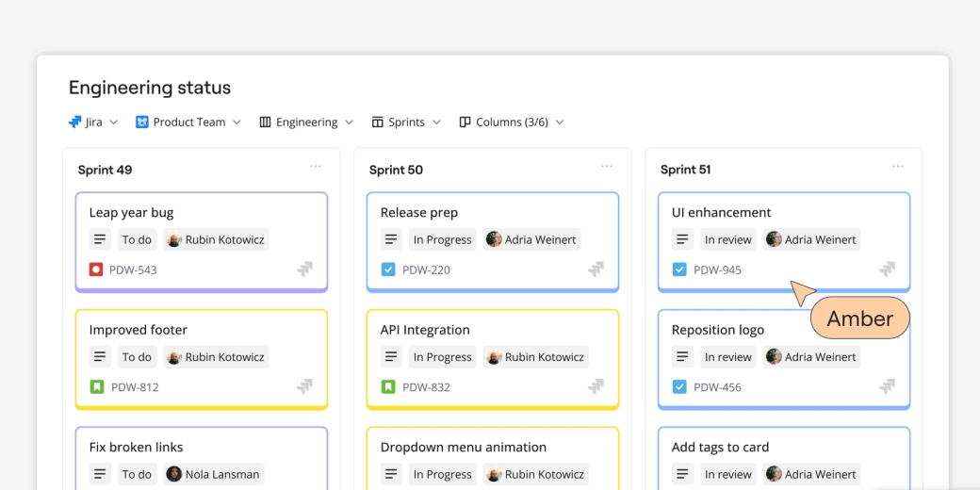Click the In Progress status on API Integration
Screen dimensions: 980x490
442,357
